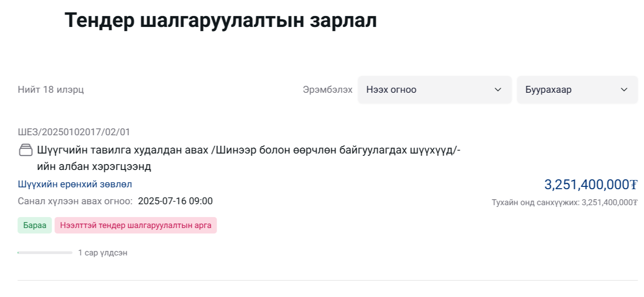Click the goods package icon beside tender title
Image resolution: width=644 pixels, height=297 pixels.
coord(26,150)
